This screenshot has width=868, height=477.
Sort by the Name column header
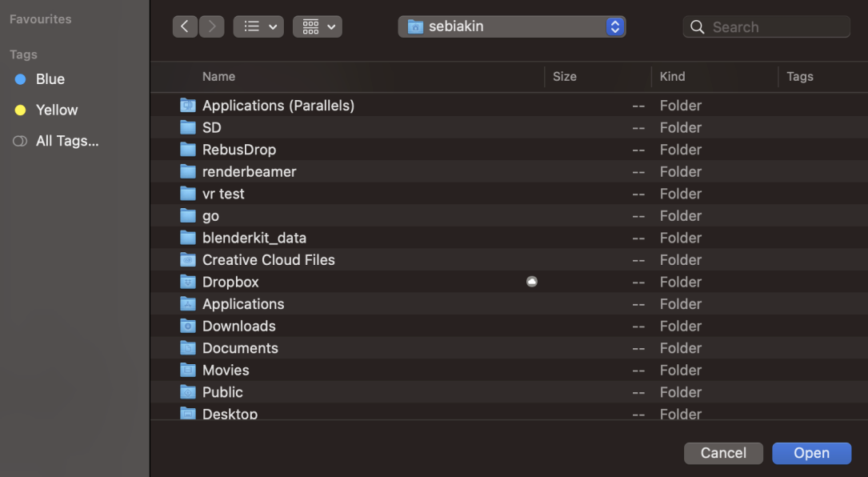click(x=218, y=77)
